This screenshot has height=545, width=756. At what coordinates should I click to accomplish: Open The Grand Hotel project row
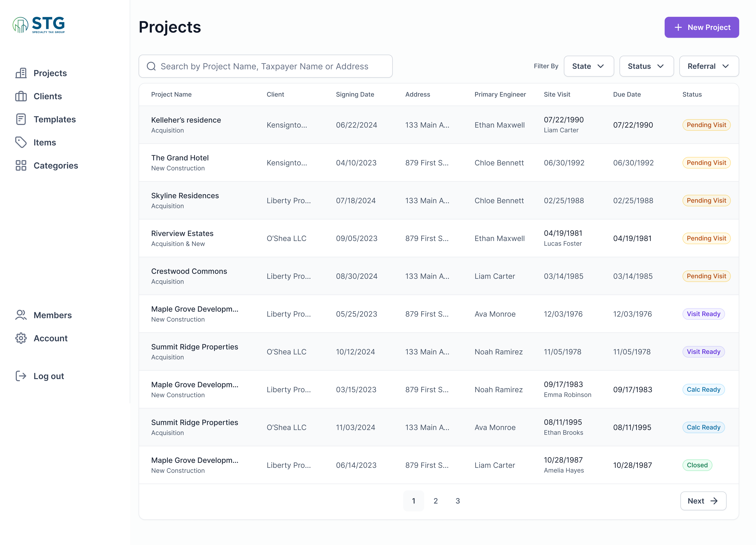180,158
